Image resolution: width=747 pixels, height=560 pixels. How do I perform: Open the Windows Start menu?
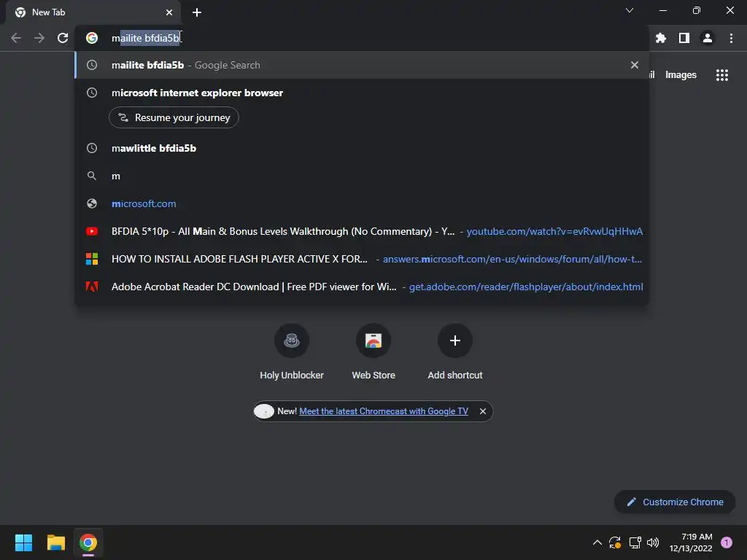[23, 542]
